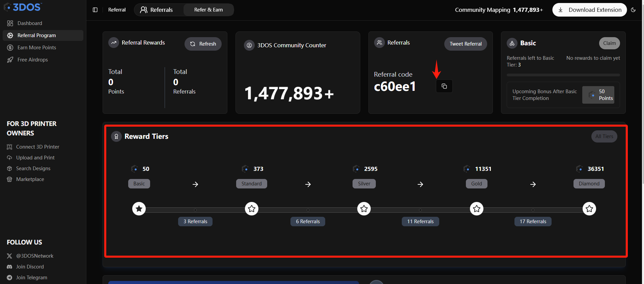The width and height of the screenshot is (644, 284).
Task: Open Earn More Points page
Action: tap(36, 48)
